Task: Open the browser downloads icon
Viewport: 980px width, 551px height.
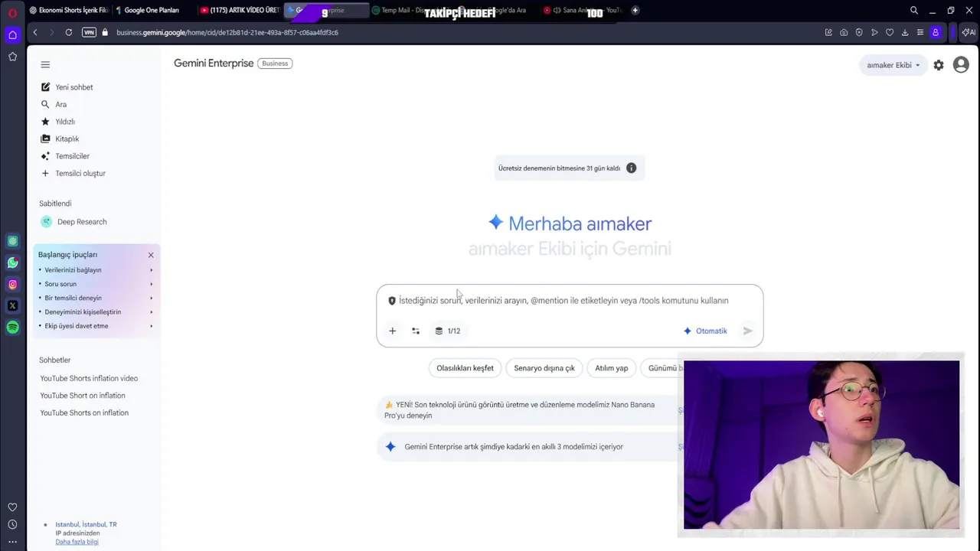Action: tap(905, 32)
